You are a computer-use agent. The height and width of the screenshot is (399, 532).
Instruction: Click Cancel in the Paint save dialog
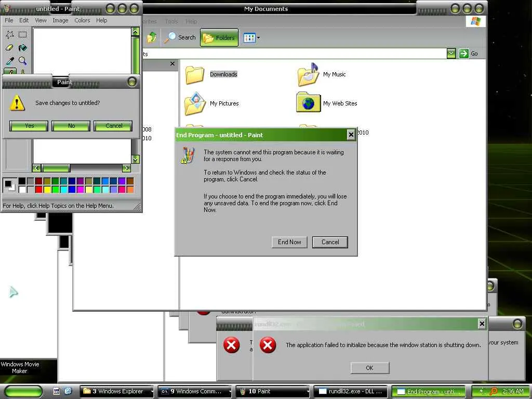(x=113, y=126)
